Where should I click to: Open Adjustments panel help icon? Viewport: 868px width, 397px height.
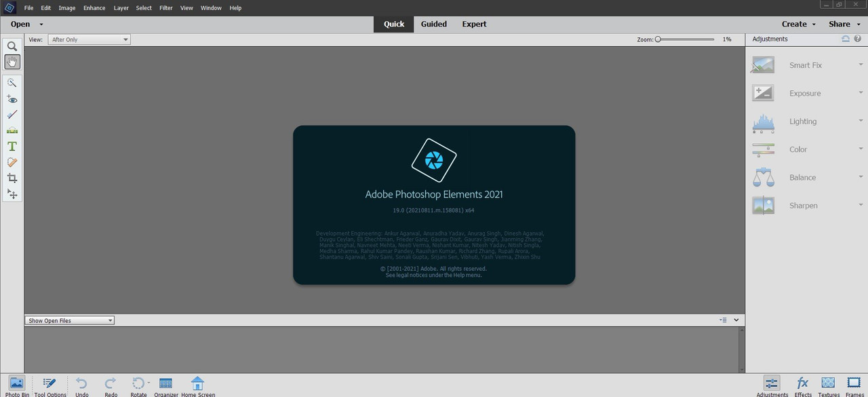coord(857,39)
